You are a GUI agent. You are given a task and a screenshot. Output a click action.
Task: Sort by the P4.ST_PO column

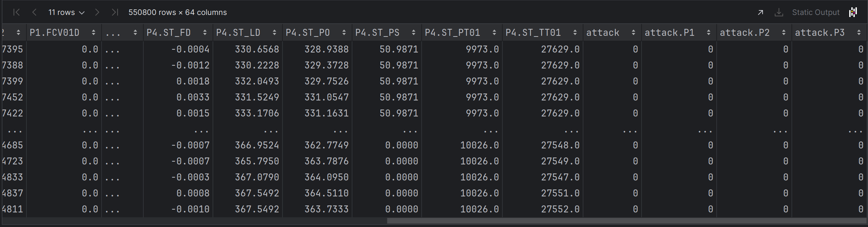click(344, 33)
